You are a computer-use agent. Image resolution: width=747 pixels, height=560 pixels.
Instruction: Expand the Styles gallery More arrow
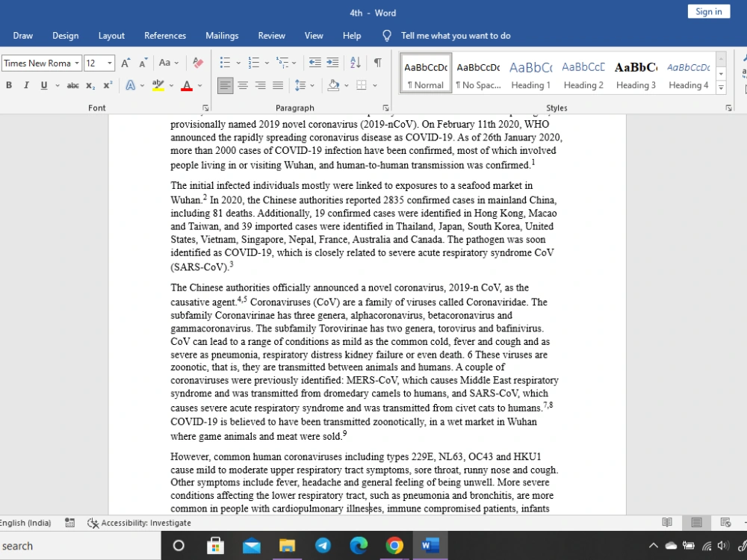coord(721,87)
